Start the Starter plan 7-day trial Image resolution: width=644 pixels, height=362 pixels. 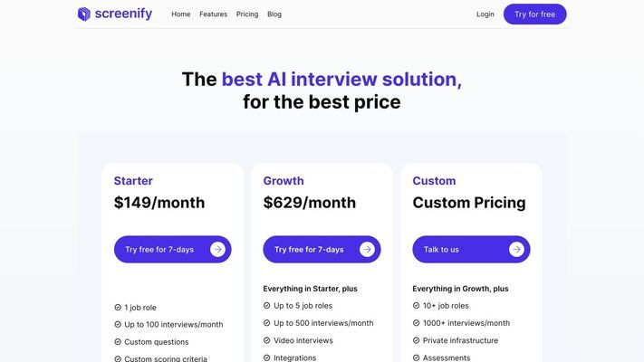[x=159, y=250]
